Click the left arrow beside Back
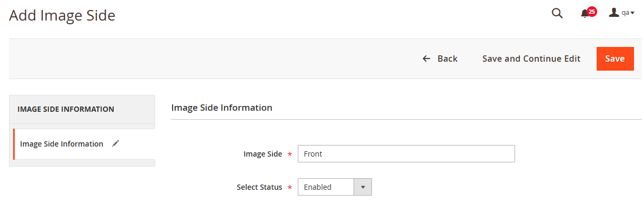 coord(427,59)
